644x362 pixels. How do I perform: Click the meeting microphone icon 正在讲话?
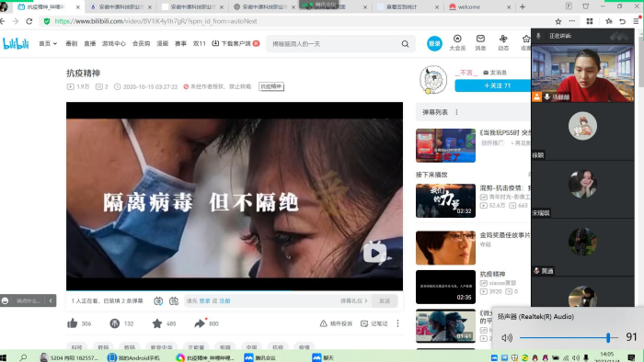(x=538, y=36)
